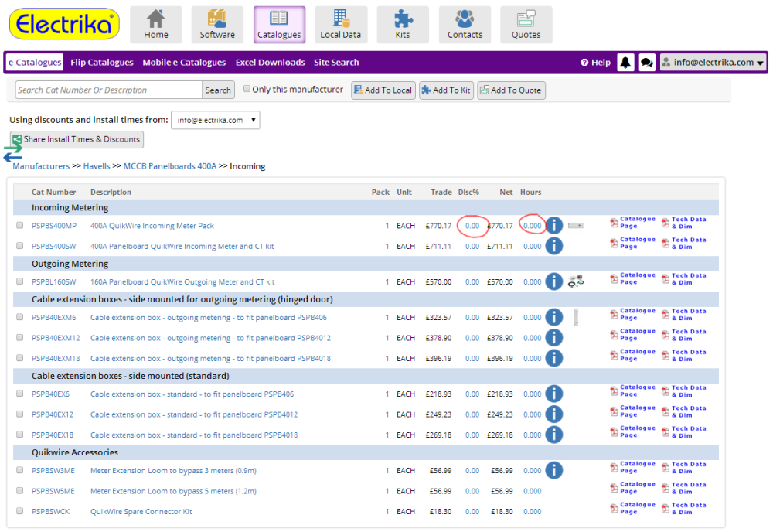
Task: Enable the Only this manufacturer checkbox
Action: [x=246, y=87]
